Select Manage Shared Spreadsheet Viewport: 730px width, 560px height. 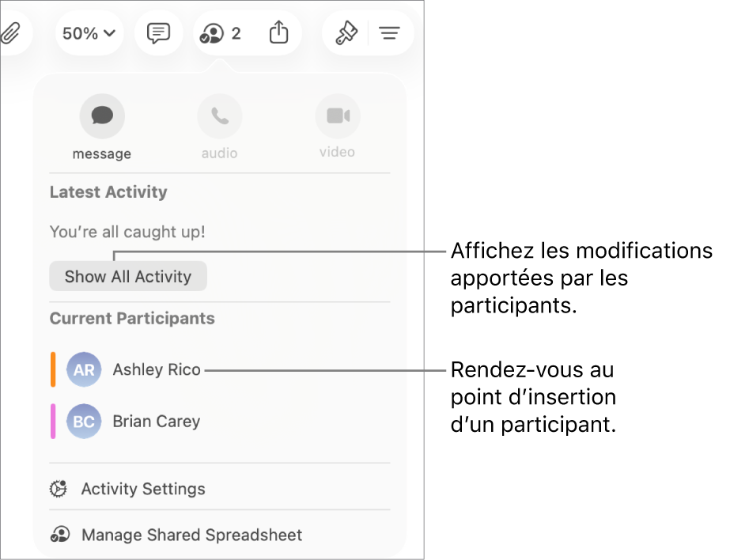[x=191, y=535]
